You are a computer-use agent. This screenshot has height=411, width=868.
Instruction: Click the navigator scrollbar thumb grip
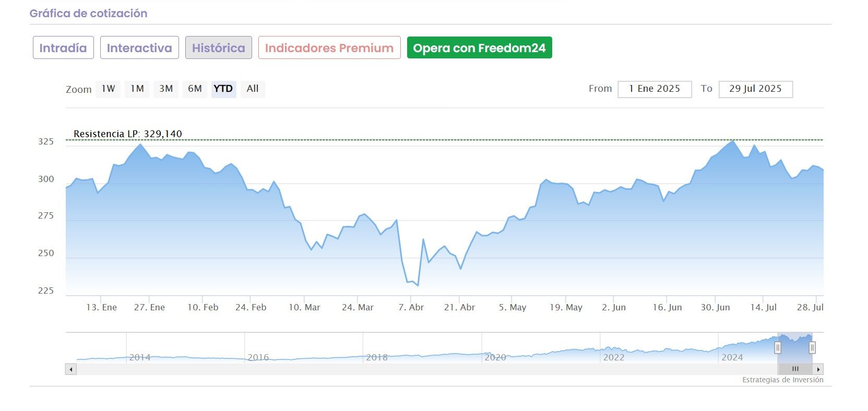[x=795, y=369]
